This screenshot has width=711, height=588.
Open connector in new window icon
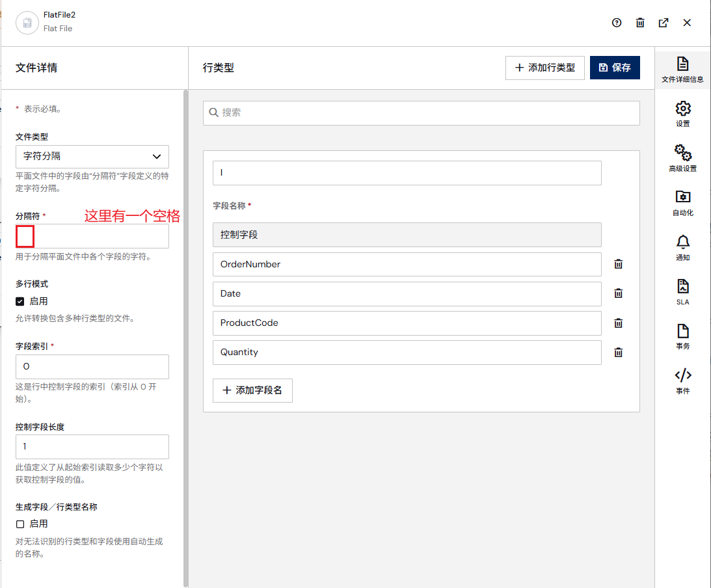click(664, 23)
